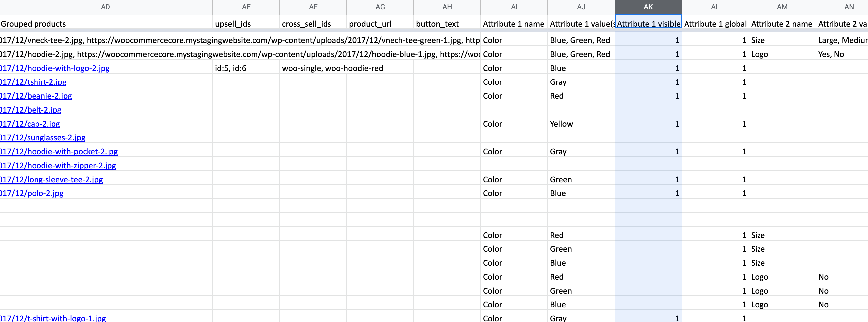This screenshot has width=868, height=322.
Task: Select the 'woo-single, woo-hoodie-red' cell
Action: pyautogui.click(x=332, y=68)
